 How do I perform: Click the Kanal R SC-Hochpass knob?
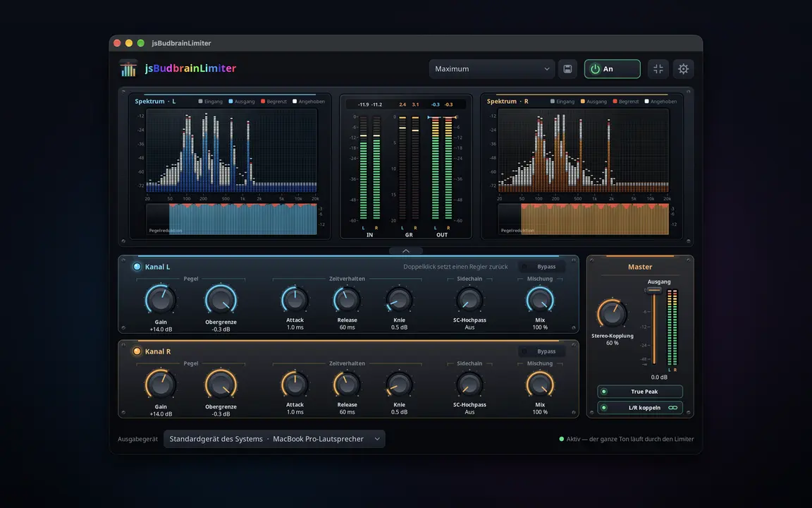coord(469,385)
